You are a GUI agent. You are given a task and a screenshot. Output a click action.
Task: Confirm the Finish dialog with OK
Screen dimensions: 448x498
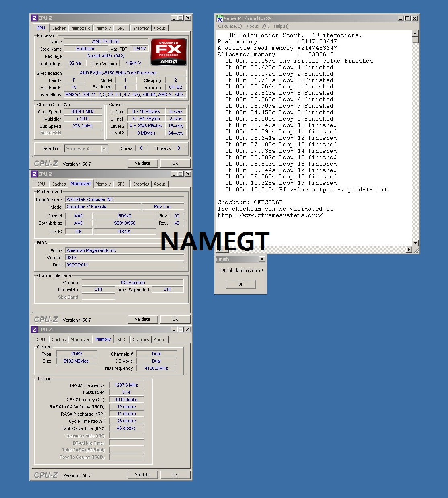(x=240, y=284)
